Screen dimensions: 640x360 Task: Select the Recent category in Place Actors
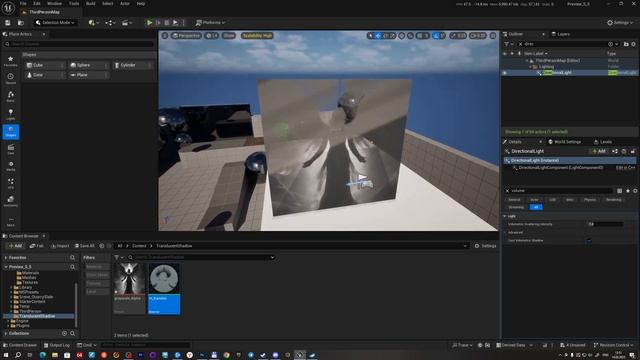pyautogui.click(x=11, y=79)
